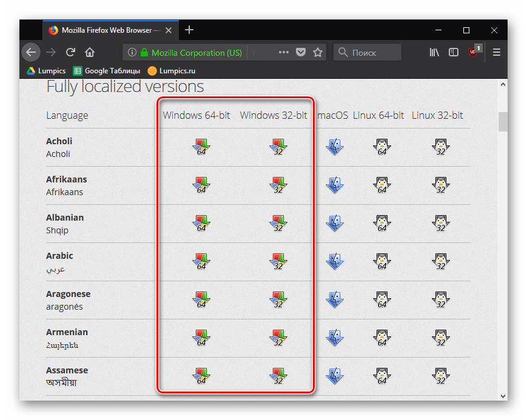This screenshot has height=420, width=527.
Task: Download Afrikaans Windows 32-bit installer
Action: tap(278, 185)
